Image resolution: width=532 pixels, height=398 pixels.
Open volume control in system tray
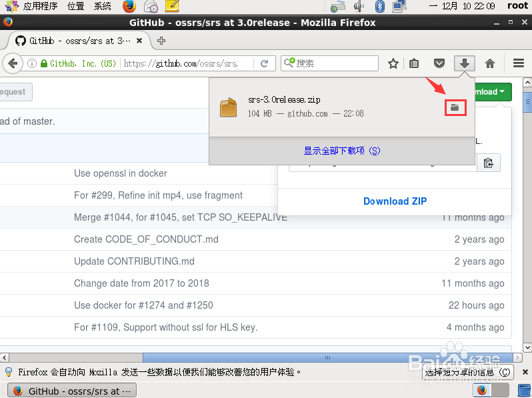359,6
